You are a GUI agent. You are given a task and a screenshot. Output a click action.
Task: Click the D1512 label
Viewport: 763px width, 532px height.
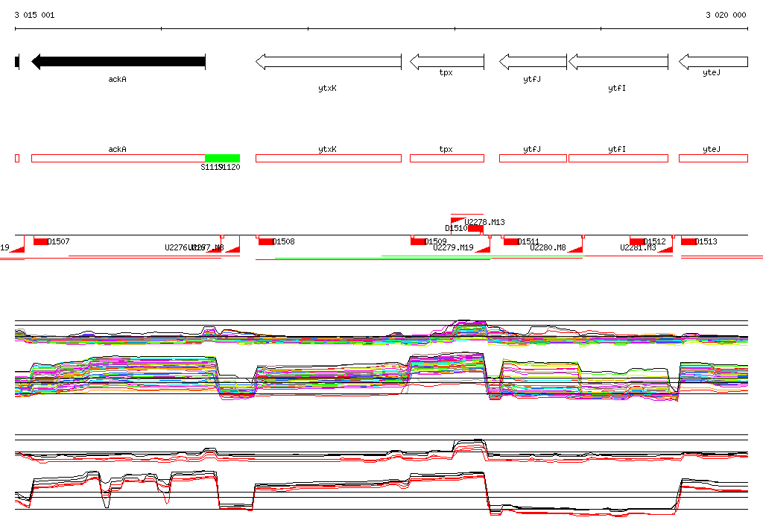tap(654, 241)
